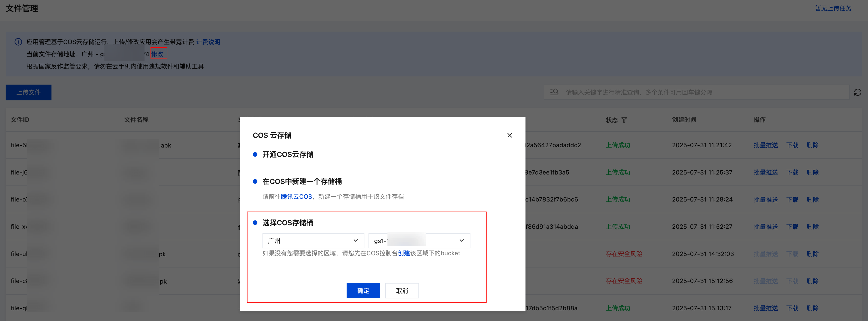Click timestamp 2025-07-31 11:28:24
This screenshot has width=868, height=321.
coord(702,199)
